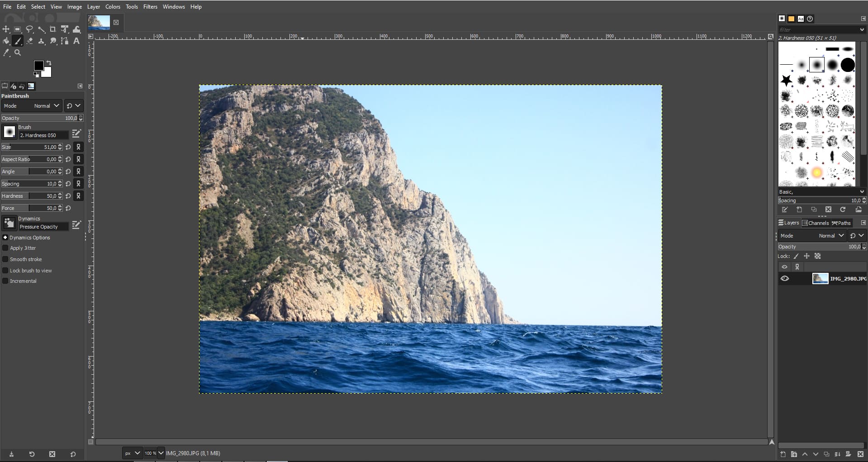This screenshot has height=462, width=868.
Task: Open the Filters menu
Action: [150, 7]
